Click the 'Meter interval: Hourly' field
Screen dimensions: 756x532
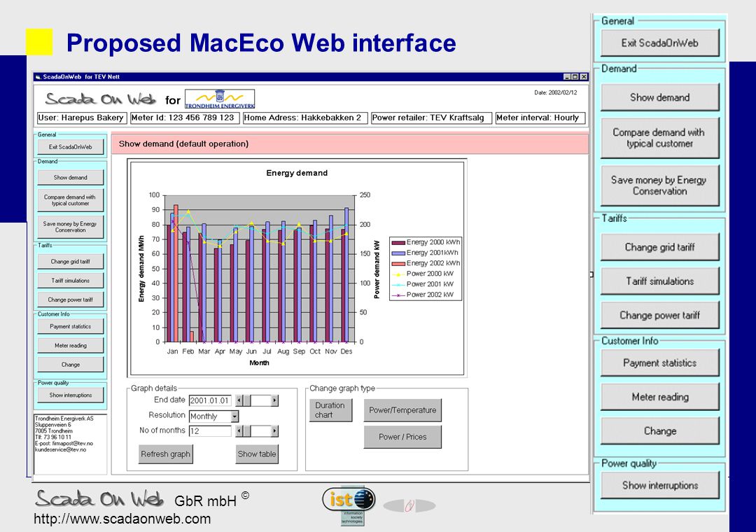tap(540, 118)
